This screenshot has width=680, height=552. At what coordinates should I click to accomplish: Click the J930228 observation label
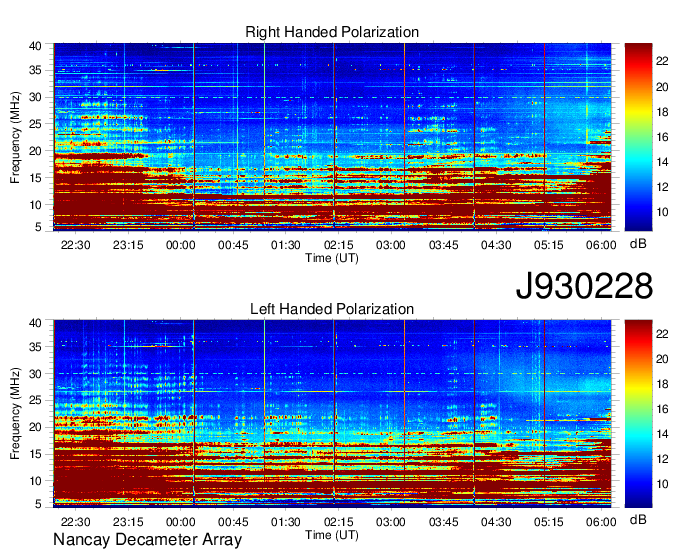584,286
